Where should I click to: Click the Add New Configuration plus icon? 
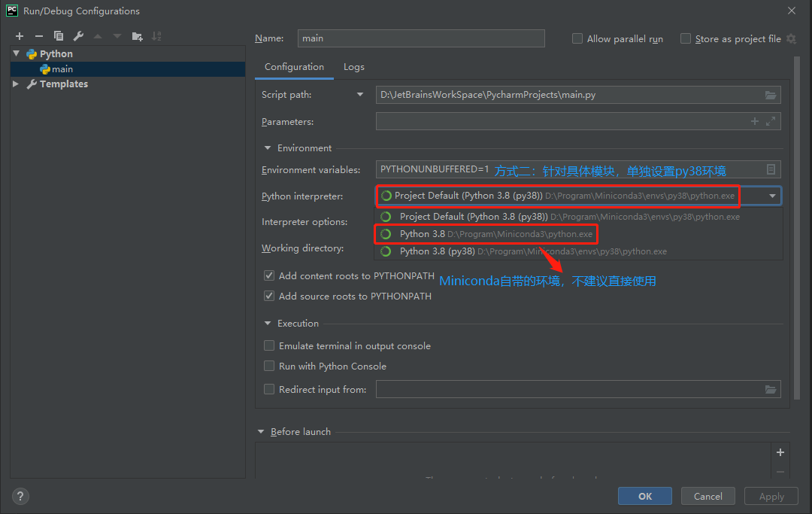click(20, 36)
